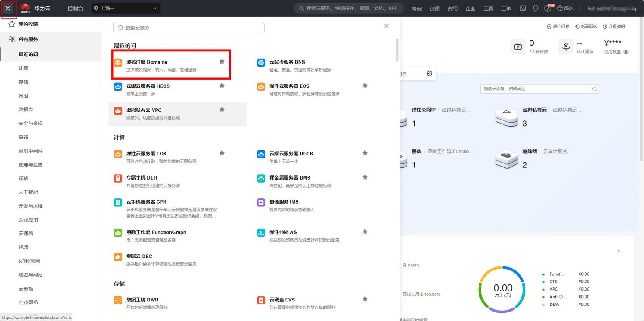The image size is (644, 321).
Task: Click the 7天待续费 renewal icon
Action: coord(518,47)
